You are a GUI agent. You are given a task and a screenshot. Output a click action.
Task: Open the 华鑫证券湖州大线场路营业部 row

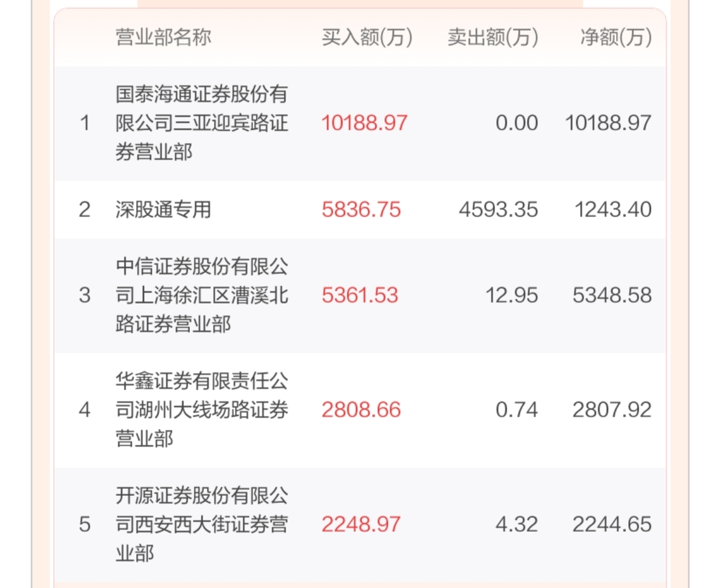[360, 410]
